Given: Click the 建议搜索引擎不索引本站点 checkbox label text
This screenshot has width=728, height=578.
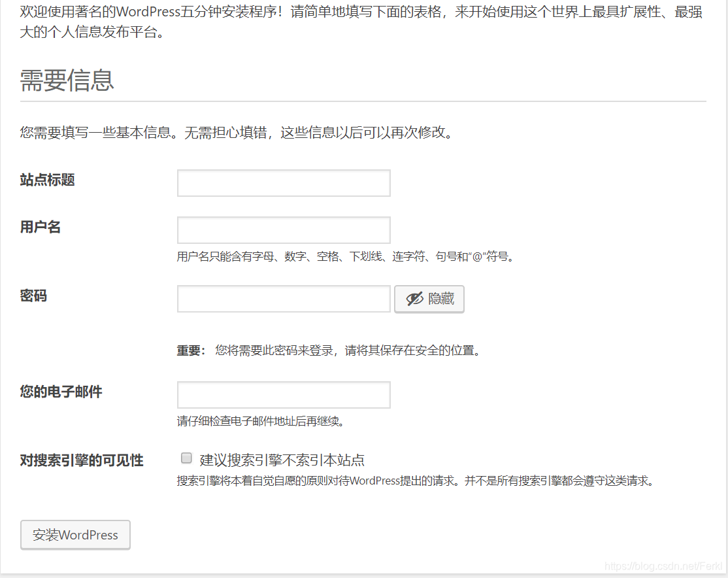Looking at the screenshot, I should pyautogui.click(x=282, y=460).
